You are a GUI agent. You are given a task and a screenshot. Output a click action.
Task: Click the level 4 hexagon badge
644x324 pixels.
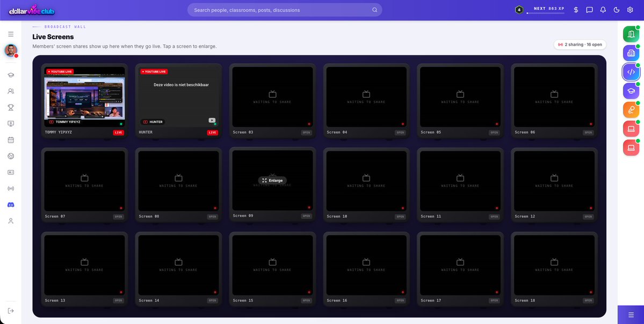(x=519, y=10)
